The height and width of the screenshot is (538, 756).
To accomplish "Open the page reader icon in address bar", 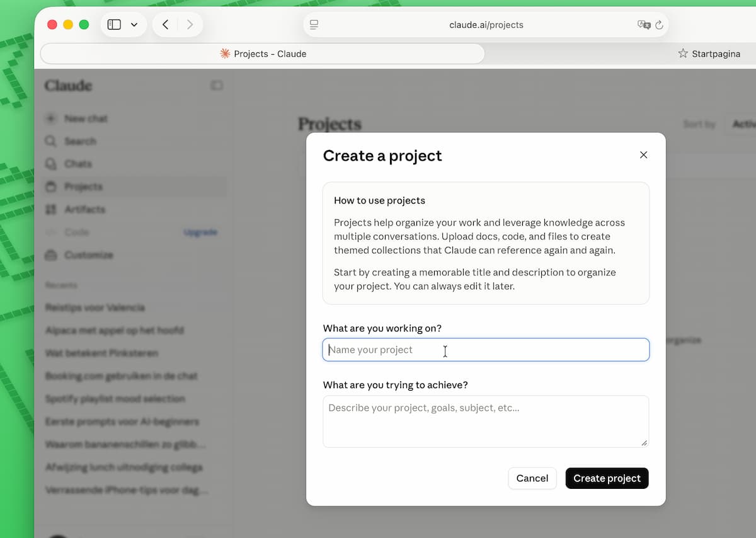I will coord(314,25).
